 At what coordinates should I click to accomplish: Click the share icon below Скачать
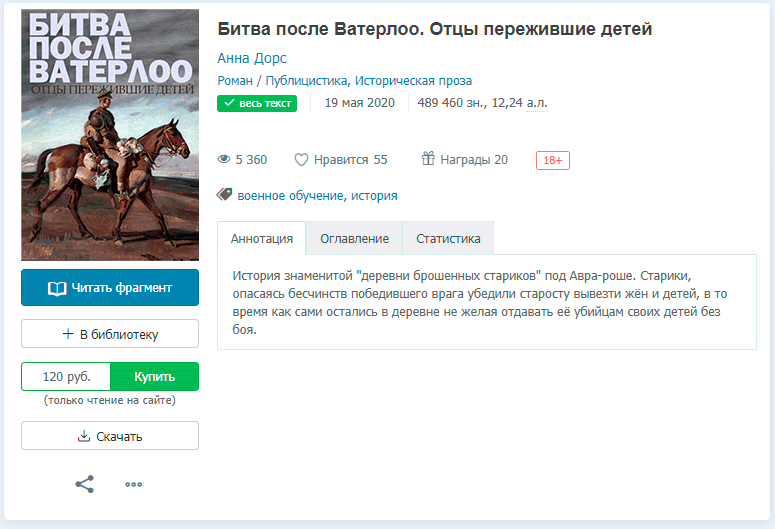coord(85,484)
